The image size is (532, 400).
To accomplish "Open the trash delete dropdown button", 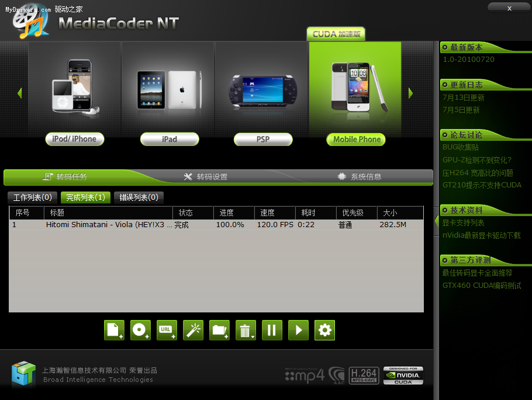I will pyautogui.click(x=246, y=330).
